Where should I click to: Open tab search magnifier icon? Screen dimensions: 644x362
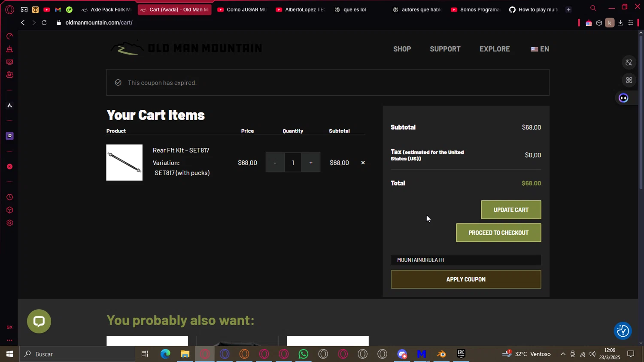[593, 8]
